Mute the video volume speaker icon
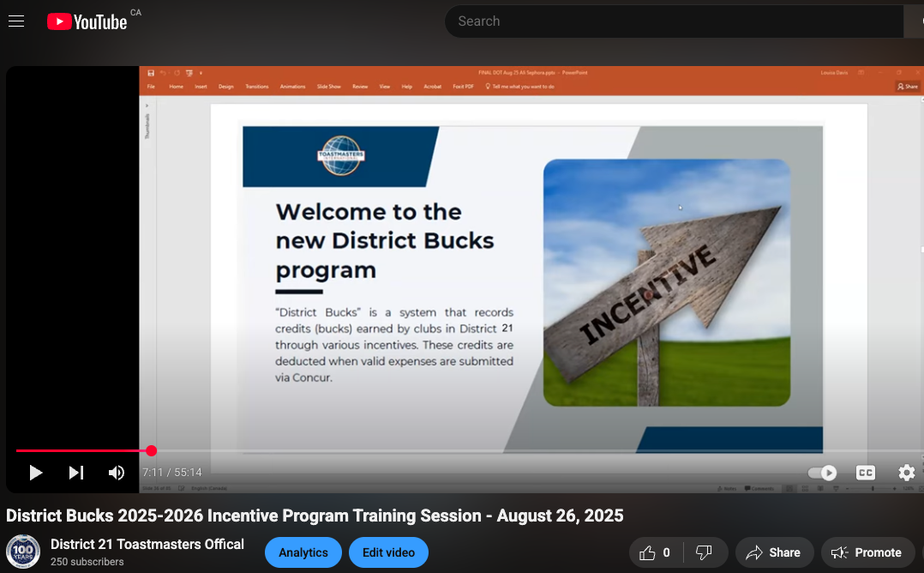 point(116,473)
